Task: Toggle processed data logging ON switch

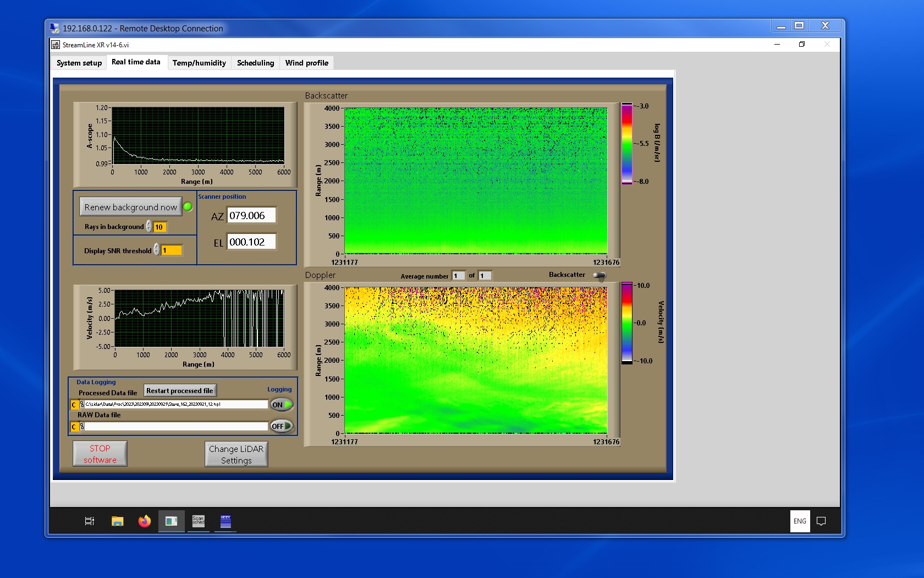Action: (281, 405)
